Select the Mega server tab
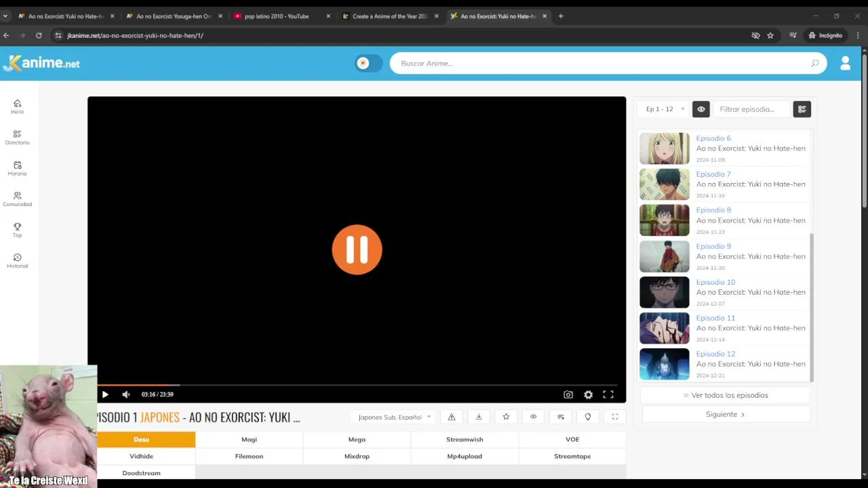868x488 pixels. click(x=357, y=439)
